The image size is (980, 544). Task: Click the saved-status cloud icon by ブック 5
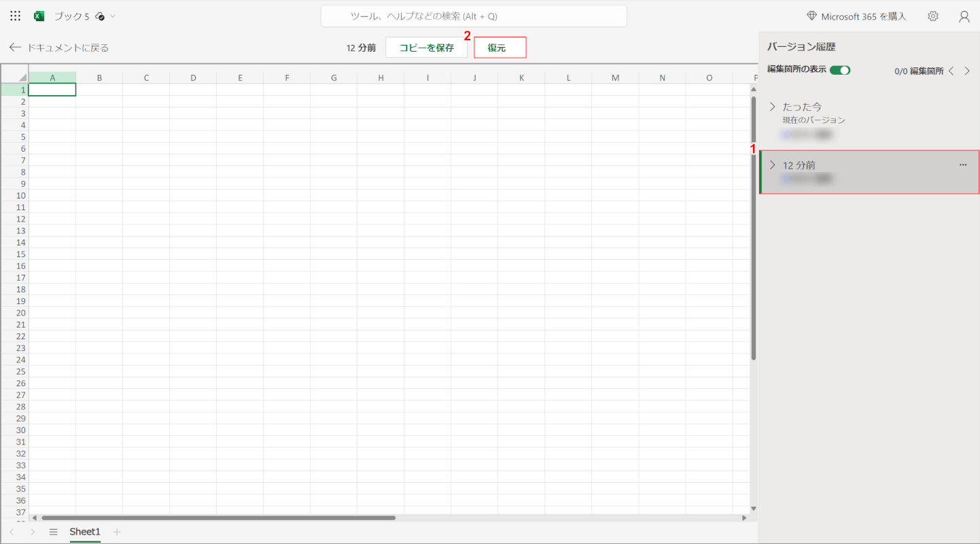101,16
